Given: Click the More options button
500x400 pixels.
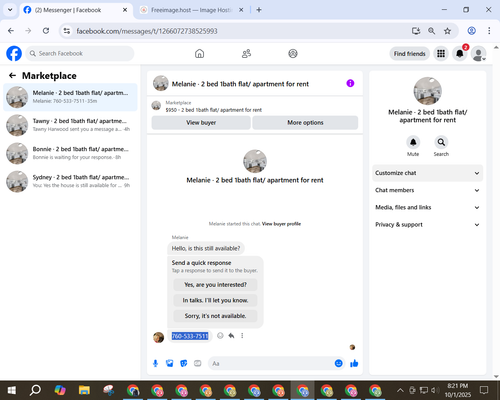Looking at the screenshot, I should point(305,123).
